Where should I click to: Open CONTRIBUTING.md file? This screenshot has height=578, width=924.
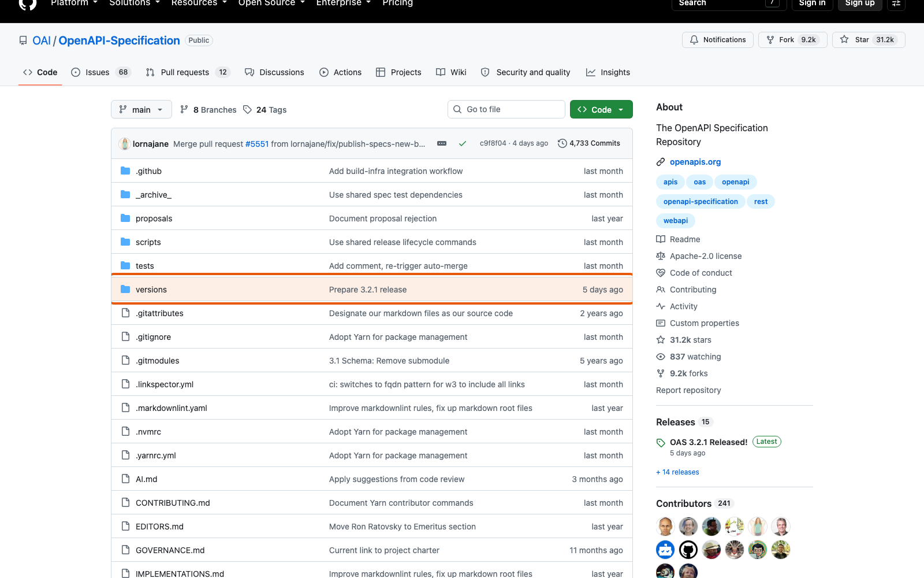[173, 503]
